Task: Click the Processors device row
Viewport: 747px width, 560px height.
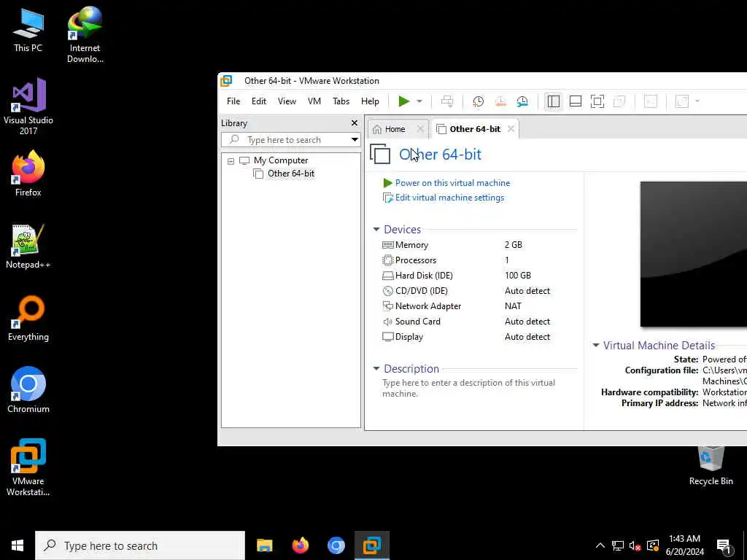Action: pos(479,260)
